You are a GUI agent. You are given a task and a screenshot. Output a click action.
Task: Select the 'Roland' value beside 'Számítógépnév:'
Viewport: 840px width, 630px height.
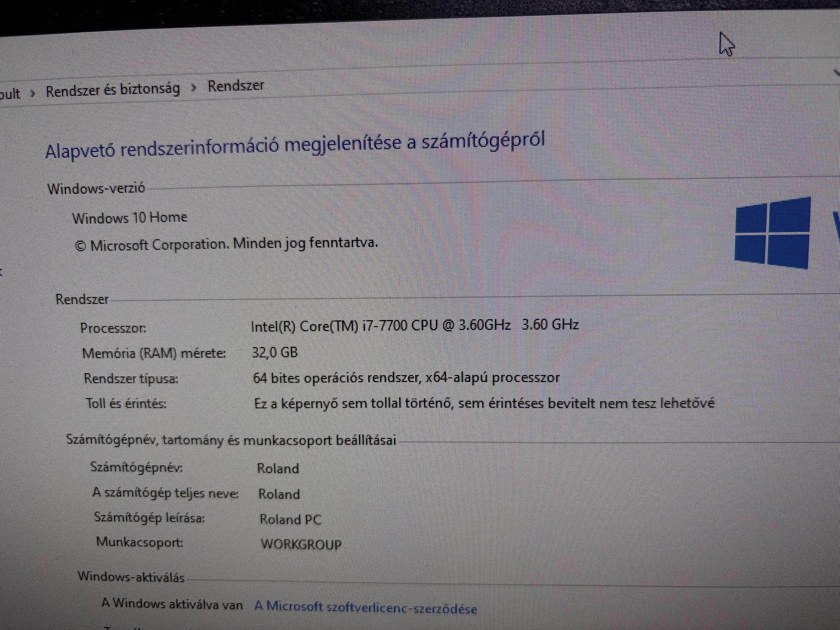click(278, 469)
